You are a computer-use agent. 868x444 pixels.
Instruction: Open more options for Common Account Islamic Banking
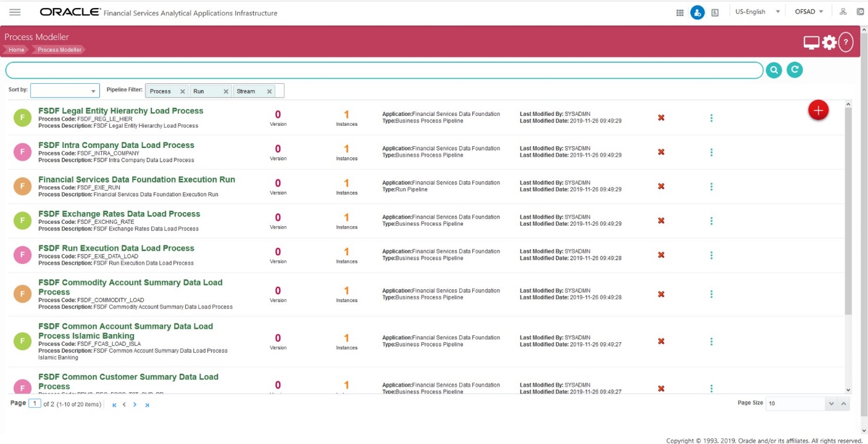(711, 341)
